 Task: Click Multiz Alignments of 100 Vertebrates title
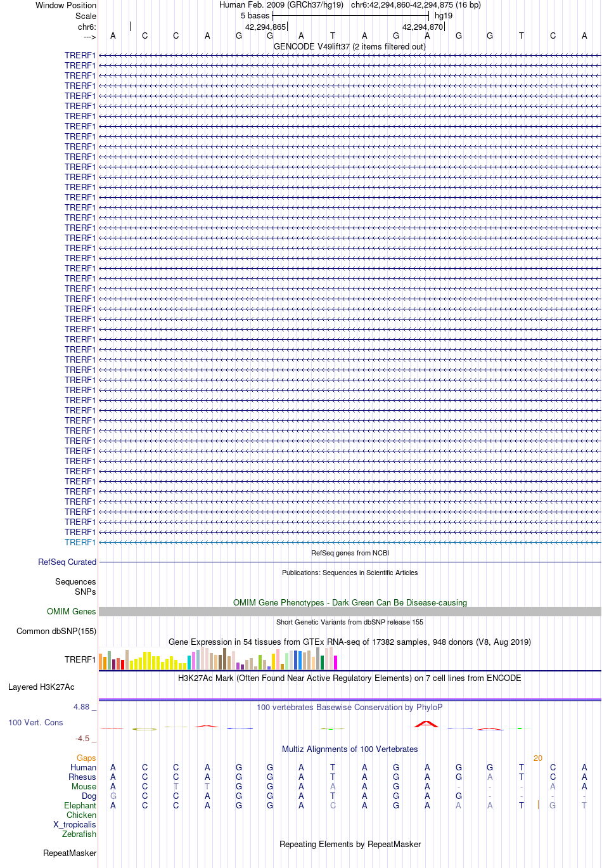350,749
